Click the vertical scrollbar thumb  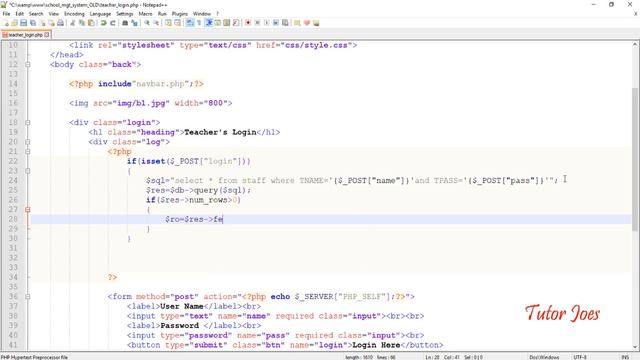(x=636, y=159)
